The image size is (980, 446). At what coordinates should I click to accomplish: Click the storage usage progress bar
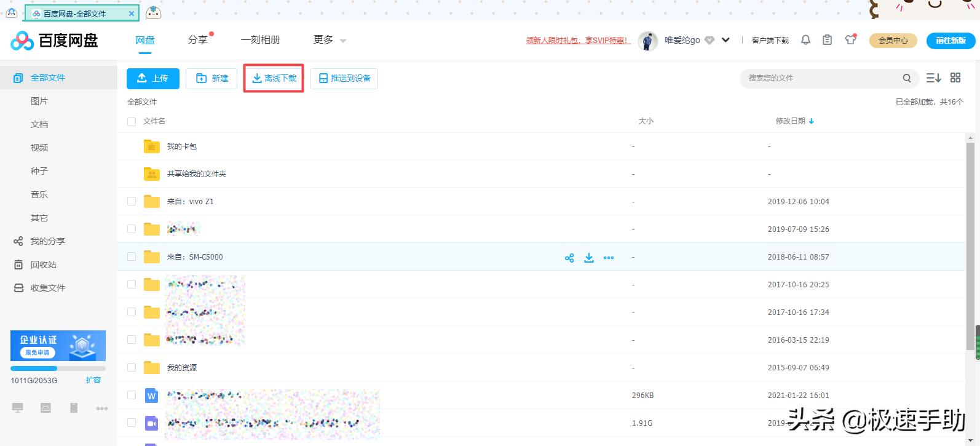[58, 368]
